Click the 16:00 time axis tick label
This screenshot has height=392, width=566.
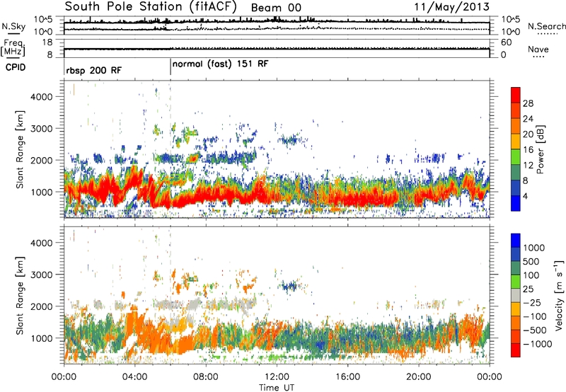click(x=347, y=377)
